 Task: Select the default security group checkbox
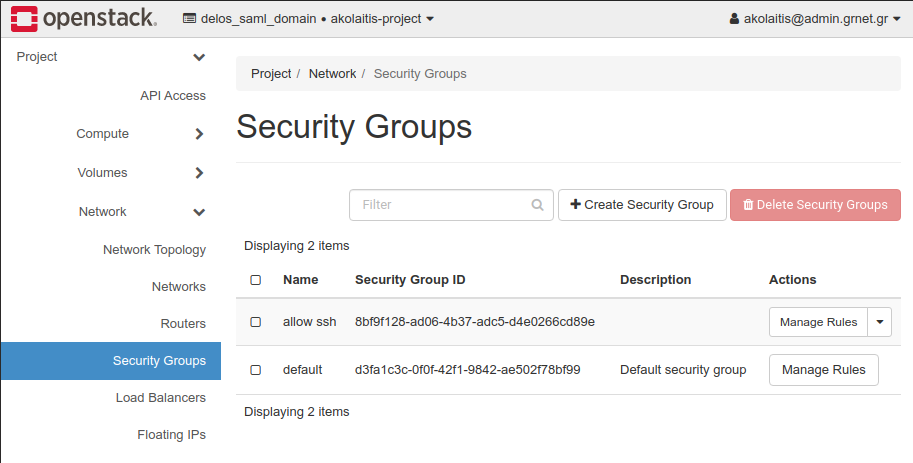(x=255, y=370)
